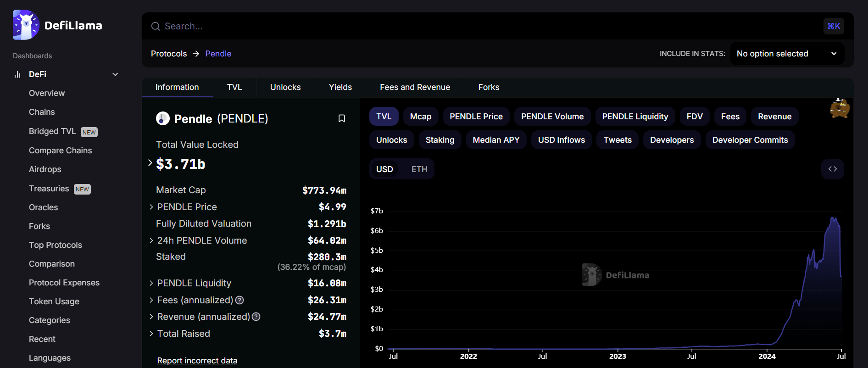Click the DeFi bar chart icon
The image size is (868, 368).
coord(17,74)
